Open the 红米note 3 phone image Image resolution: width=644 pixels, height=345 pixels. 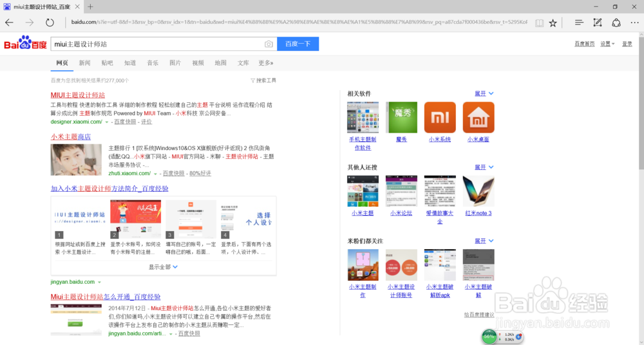coord(478,191)
